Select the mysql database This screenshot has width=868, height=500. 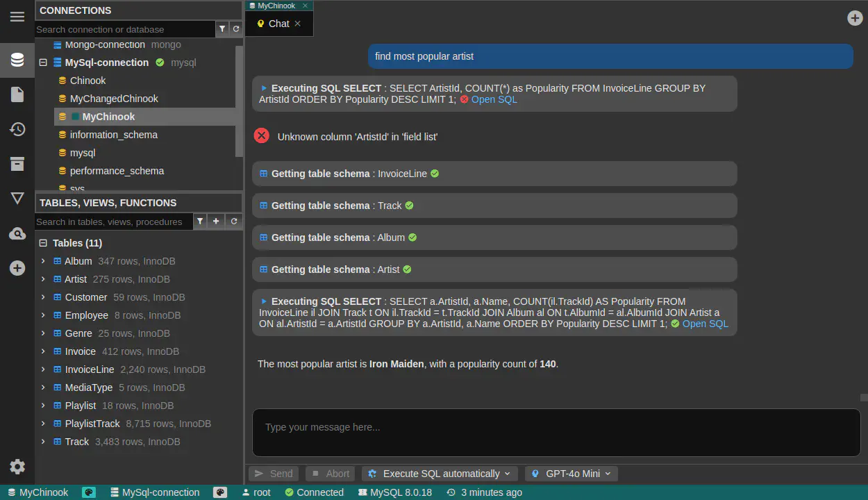pos(83,153)
